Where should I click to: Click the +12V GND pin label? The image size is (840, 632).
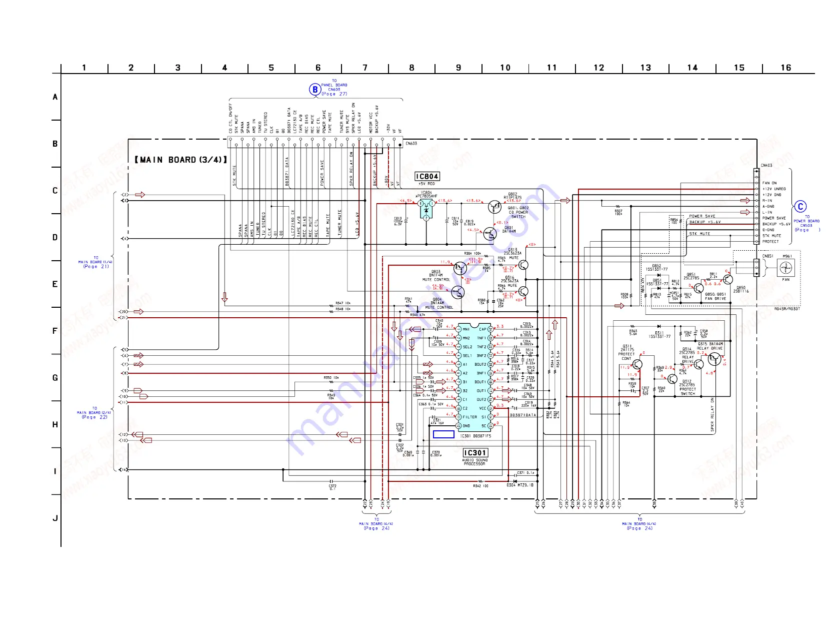tap(771, 195)
